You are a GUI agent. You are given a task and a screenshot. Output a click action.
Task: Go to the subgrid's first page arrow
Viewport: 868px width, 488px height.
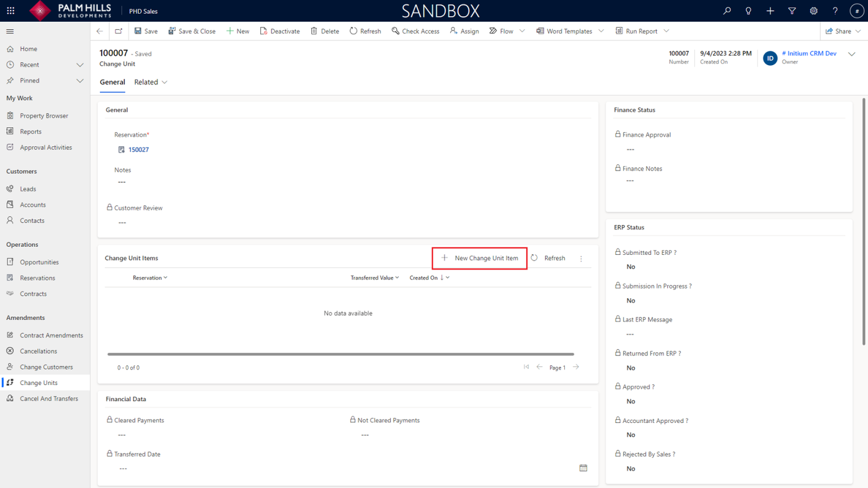pyautogui.click(x=526, y=367)
